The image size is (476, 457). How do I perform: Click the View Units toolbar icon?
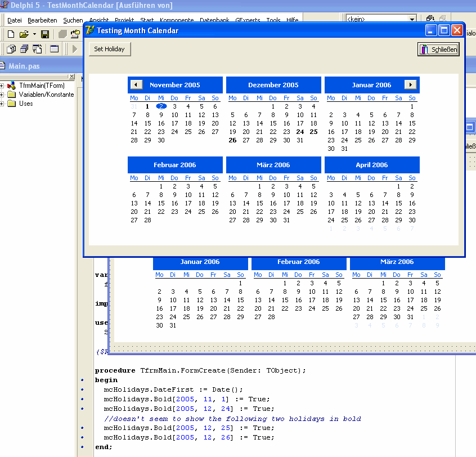(x=12, y=49)
